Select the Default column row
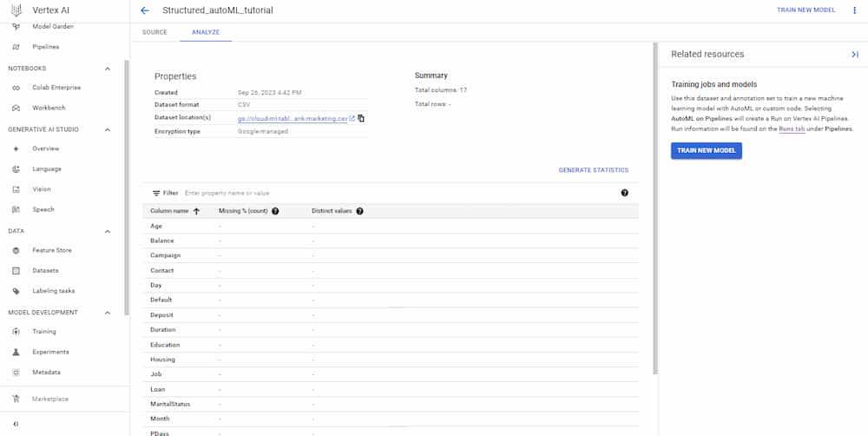 click(x=391, y=300)
